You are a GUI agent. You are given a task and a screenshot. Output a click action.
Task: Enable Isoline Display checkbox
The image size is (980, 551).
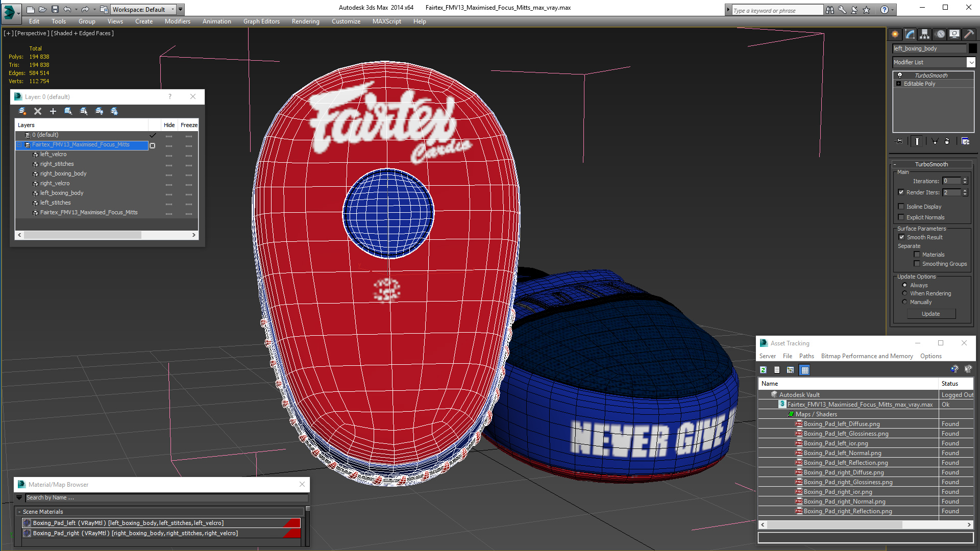[x=901, y=207]
